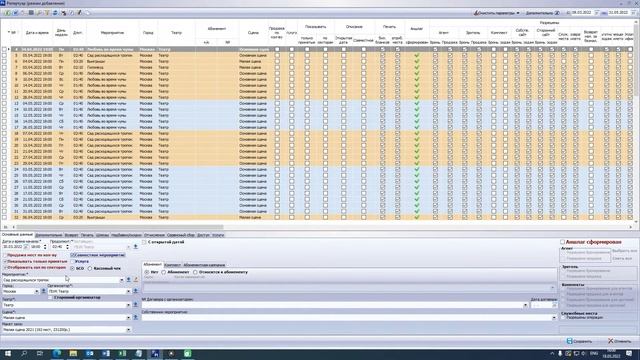This screenshot has height=360, width=640.
Task: Switch to Сервисный сбор tab
Action: [181, 235]
